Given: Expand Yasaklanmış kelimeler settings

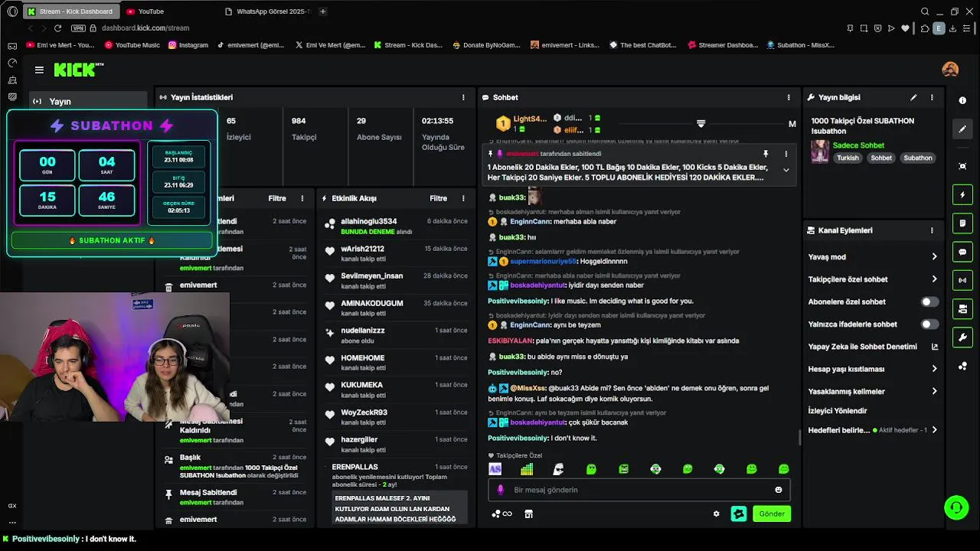Looking at the screenshot, I should coord(934,391).
